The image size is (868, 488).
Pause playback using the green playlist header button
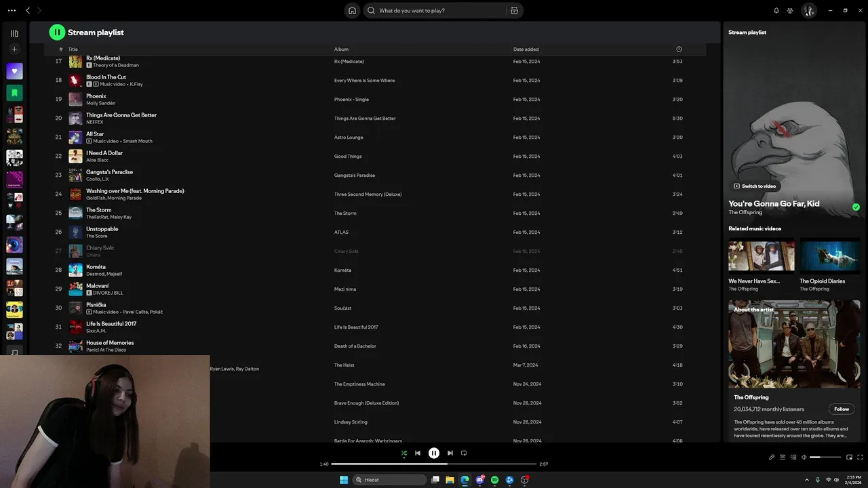57,32
